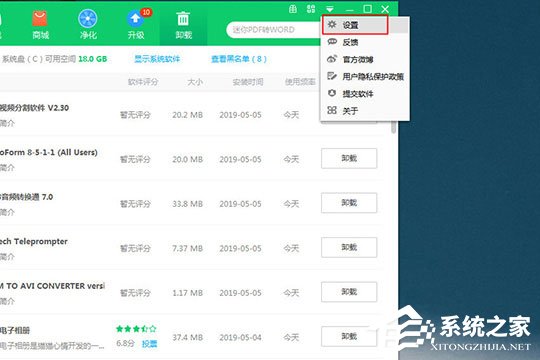Open 简介 under ech Teleprompter
Screen dimensions: 540x360
(7, 257)
